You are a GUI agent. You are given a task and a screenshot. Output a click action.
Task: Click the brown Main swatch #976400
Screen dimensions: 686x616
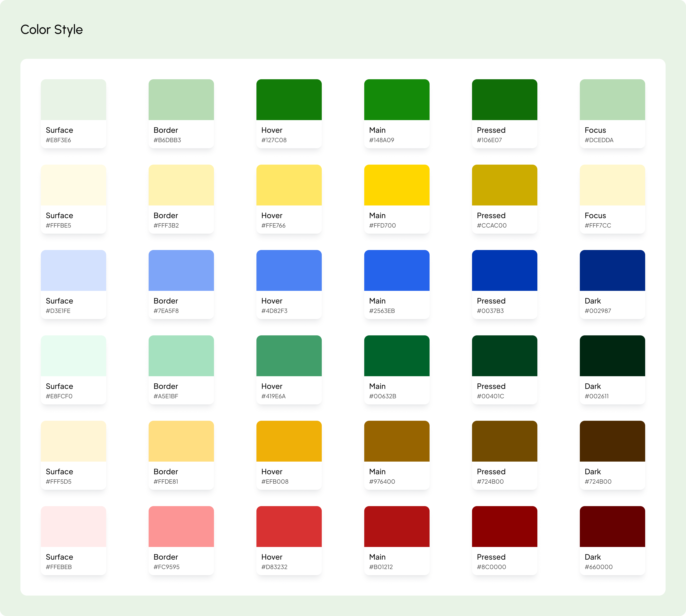pyautogui.click(x=396, y=441)
